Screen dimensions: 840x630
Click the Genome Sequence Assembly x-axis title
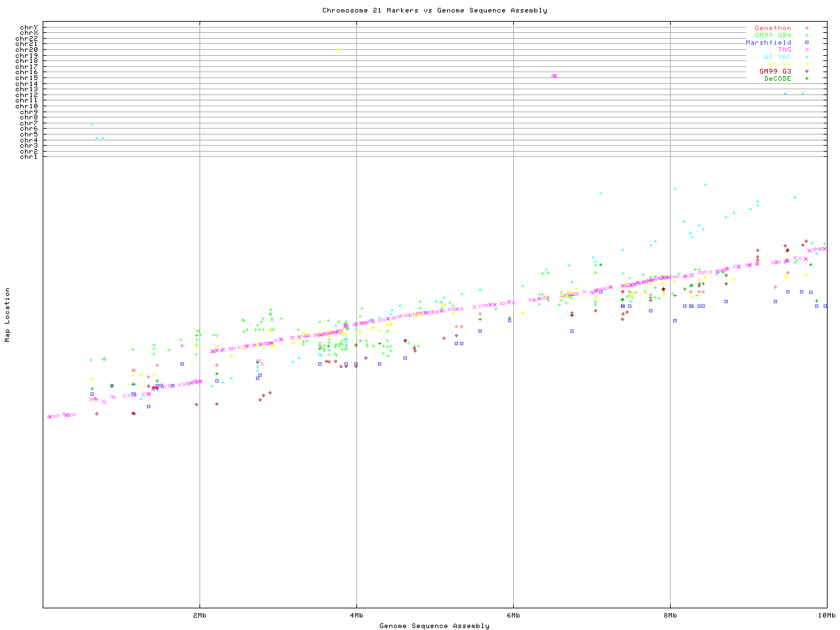(x=434, y=626)
